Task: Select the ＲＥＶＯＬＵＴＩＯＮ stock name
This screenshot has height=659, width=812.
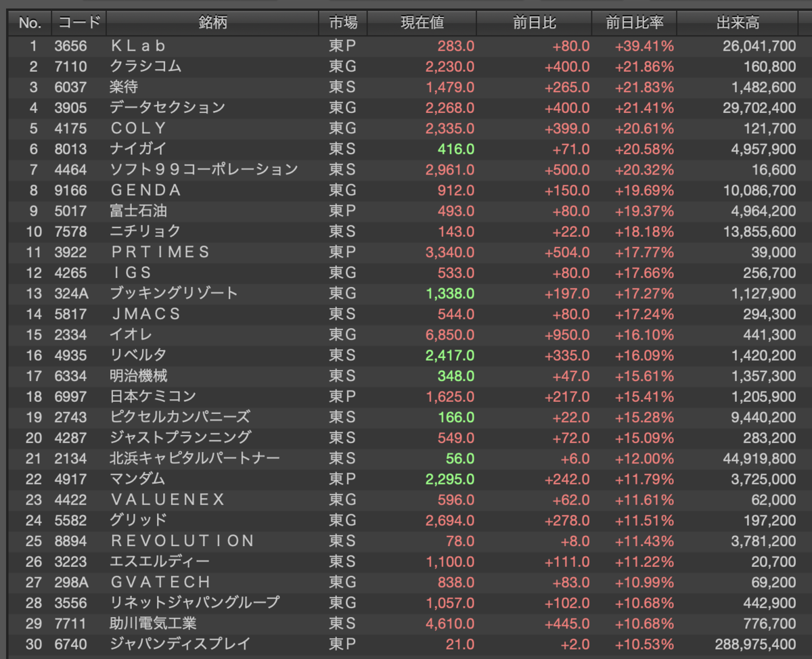Action: (182, 541)
